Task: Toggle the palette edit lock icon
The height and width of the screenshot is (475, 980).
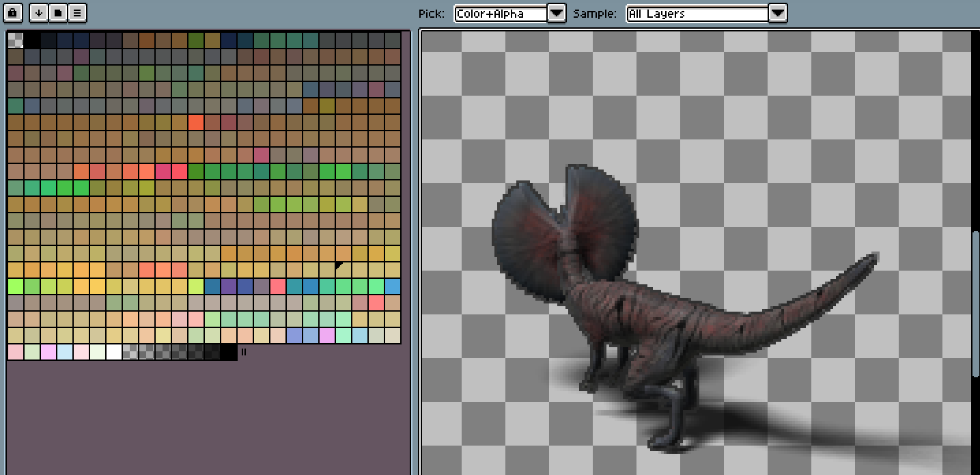Action: tap(14, 12)
